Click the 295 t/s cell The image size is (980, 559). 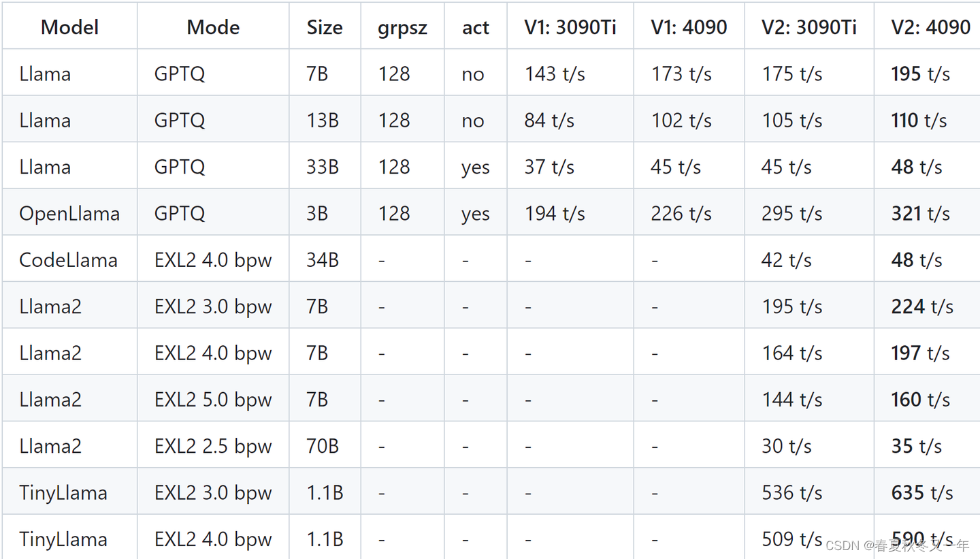click(x=809, y=213)
